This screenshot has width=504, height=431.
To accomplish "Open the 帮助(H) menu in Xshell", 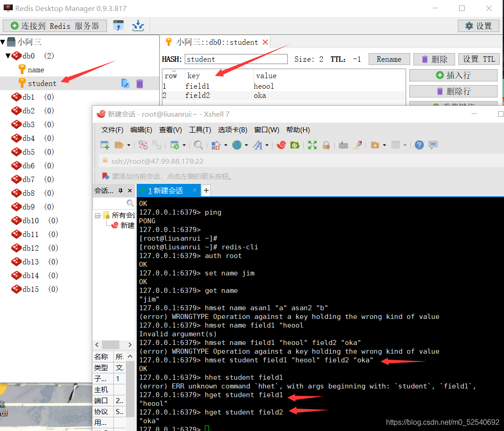I will [x=298, y=130].
